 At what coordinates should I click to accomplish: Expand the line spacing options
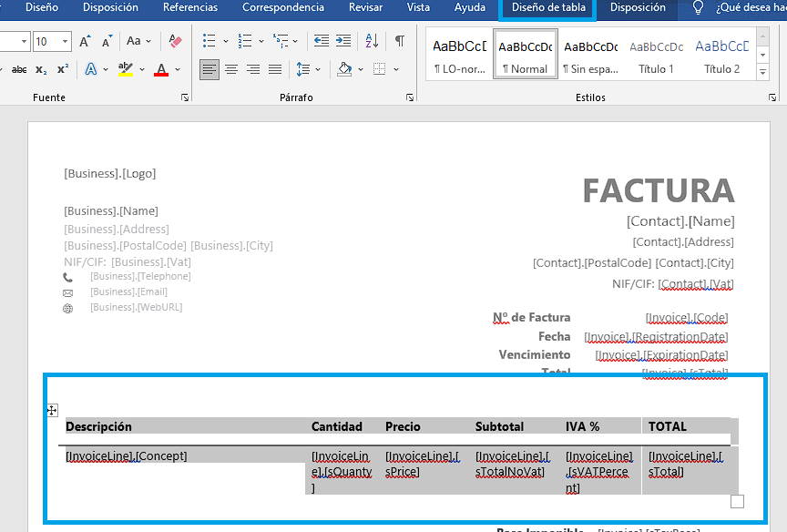316,69
